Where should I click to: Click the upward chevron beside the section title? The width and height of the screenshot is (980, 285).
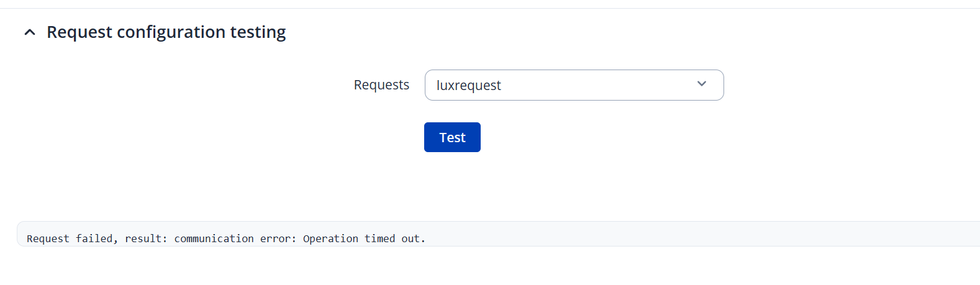pos(30,32)
